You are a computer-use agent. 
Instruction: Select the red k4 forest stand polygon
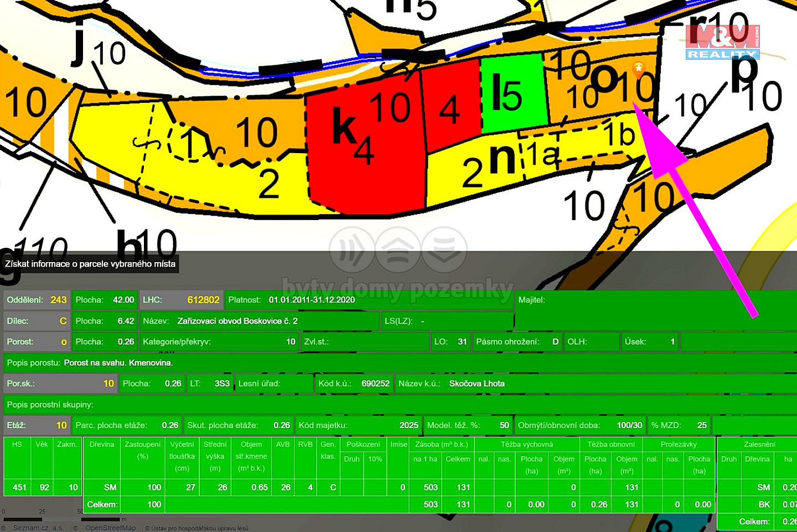365,144
